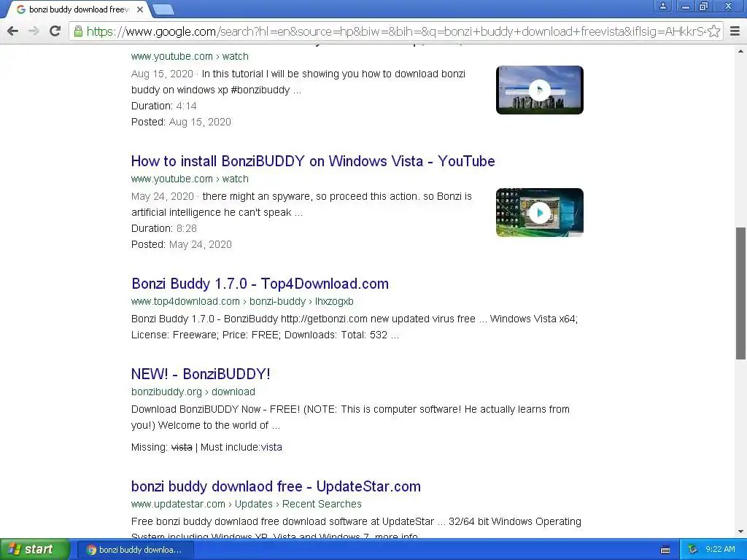The height and width of the screenshot is (560, 747).
Task: Go back with the browser back arrow
Action: tap(13, 31)
